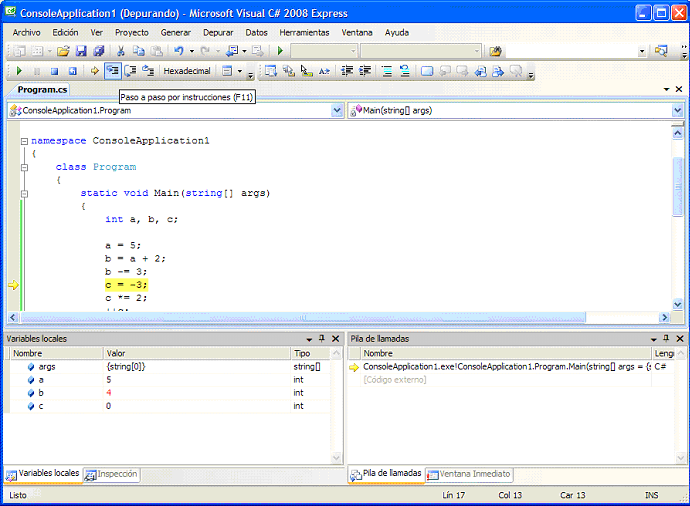690x506 pixels.
Task: Click the Continue debugging green play icon
Action: click(19, 71)
